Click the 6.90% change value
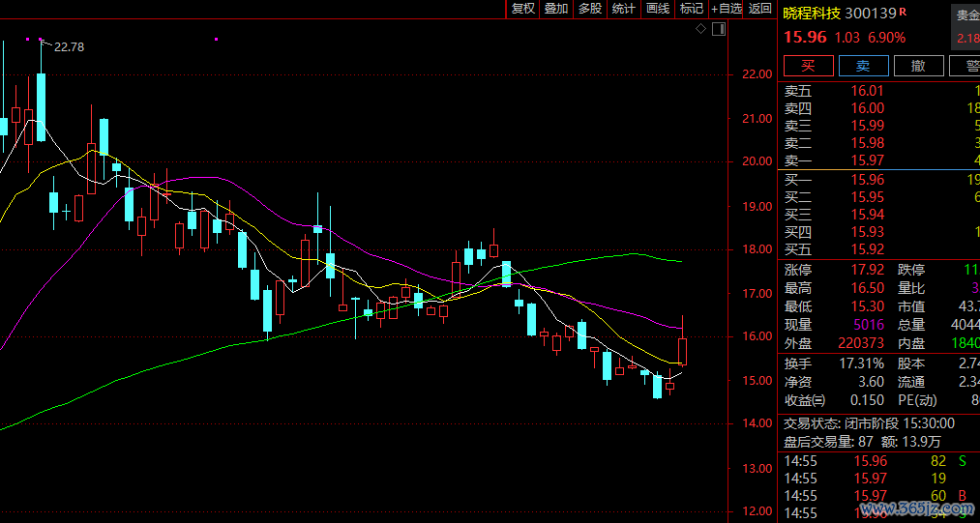 pos(887,38)
